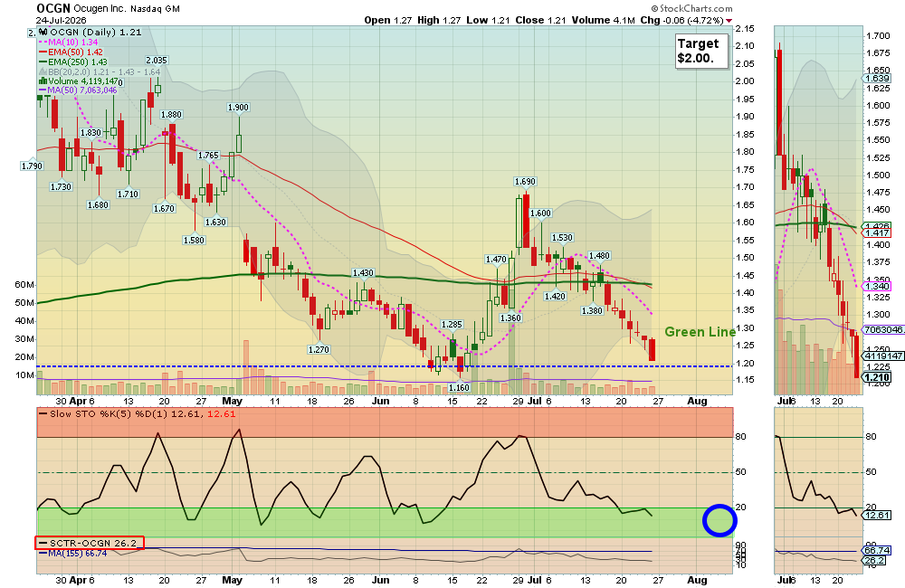Click the 1.639 value tag in the zoom panel
This screenshot has width=905, height=588.
coord(878,78)
